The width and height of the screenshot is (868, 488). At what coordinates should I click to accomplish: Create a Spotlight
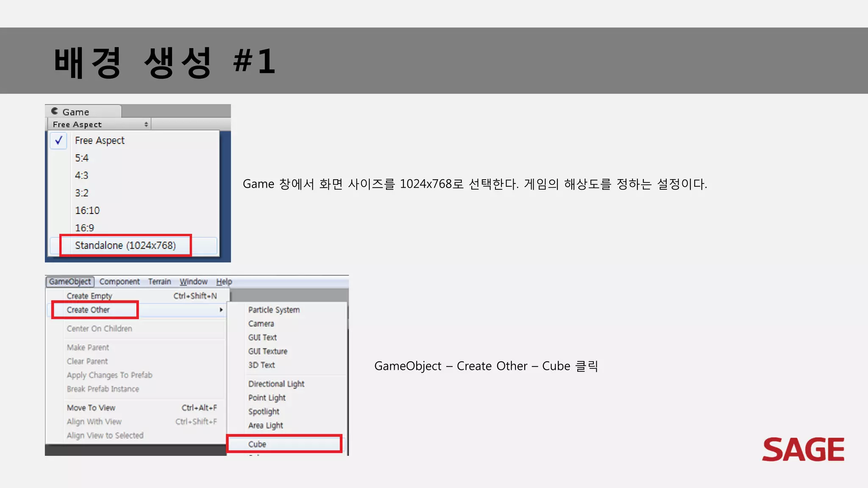click(264, 412)
